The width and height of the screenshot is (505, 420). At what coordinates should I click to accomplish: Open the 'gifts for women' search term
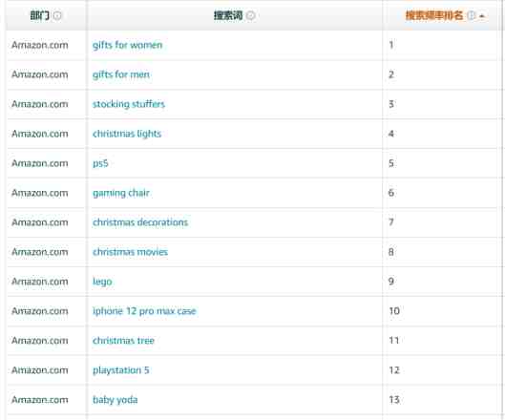pyautogui.click(x=128, y=45)
